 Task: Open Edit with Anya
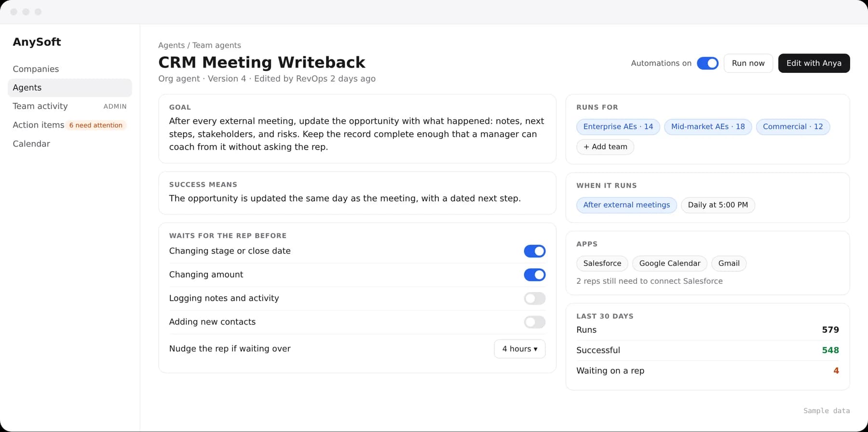pos(814,63)
